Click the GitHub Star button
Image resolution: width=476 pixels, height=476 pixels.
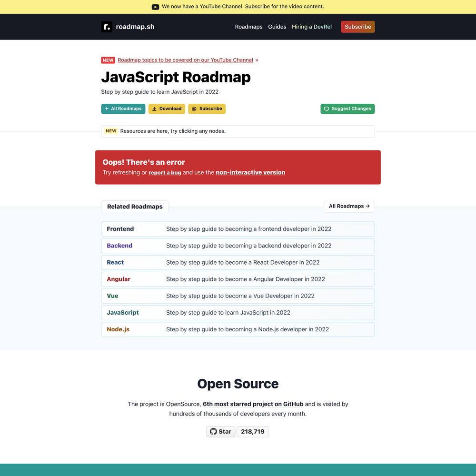(x=221, y=432)
